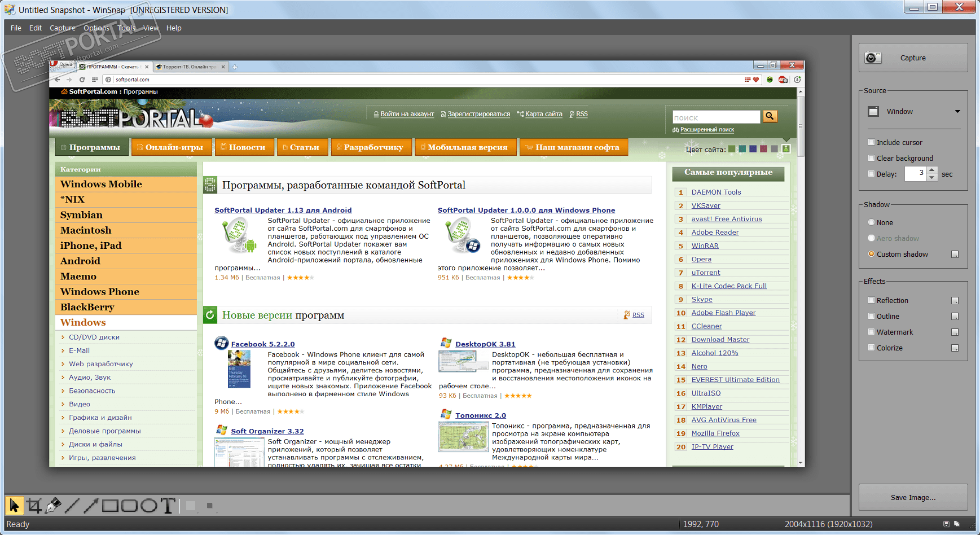Click the downloads icon in captured browser
980x535 pixels.
click(x=797, y=80)
